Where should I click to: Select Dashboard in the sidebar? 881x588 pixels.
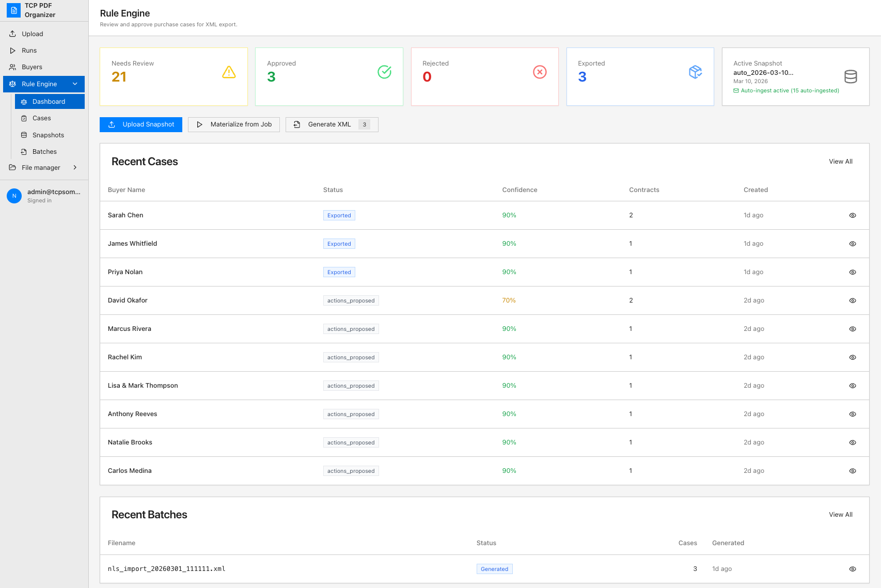(x=50, y=102)
